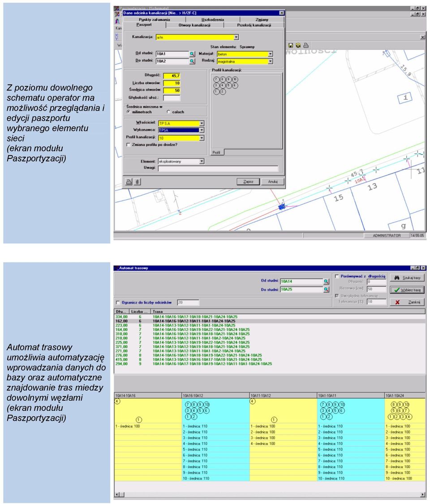Open the Rodzaj dropdown showing magistralna

(x=271, y=61)
